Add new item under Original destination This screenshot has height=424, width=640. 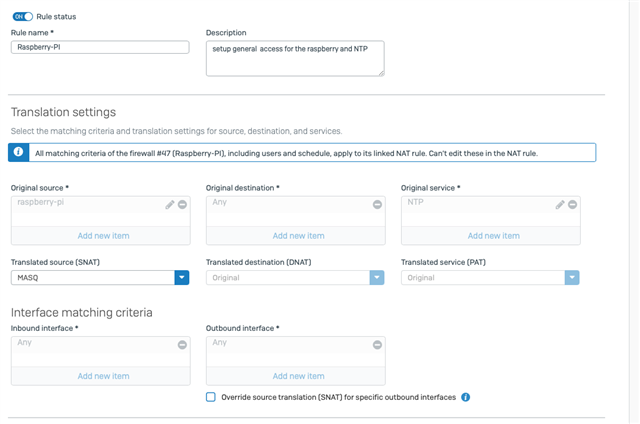[x=298, y=236]
